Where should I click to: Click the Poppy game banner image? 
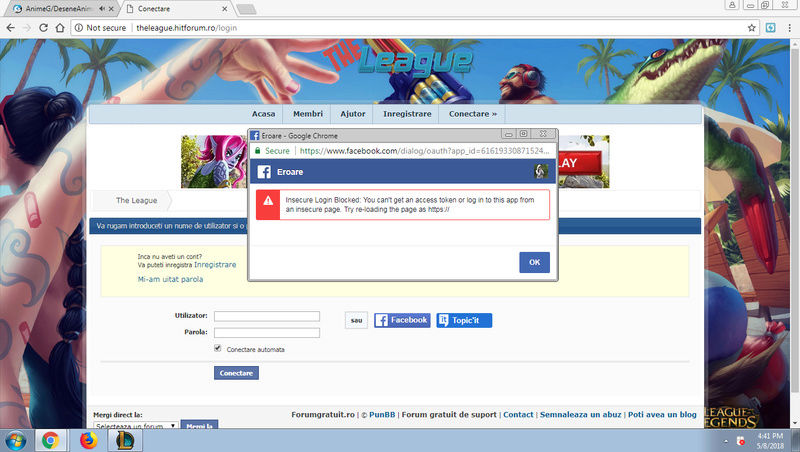click(214, 162)
